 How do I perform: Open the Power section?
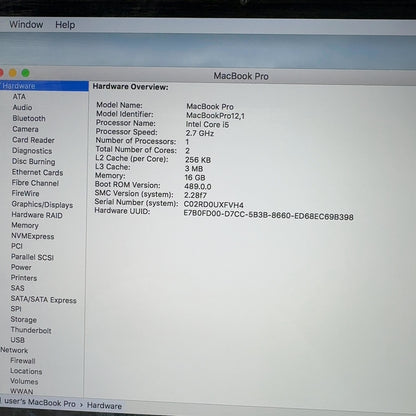point(21,267)
